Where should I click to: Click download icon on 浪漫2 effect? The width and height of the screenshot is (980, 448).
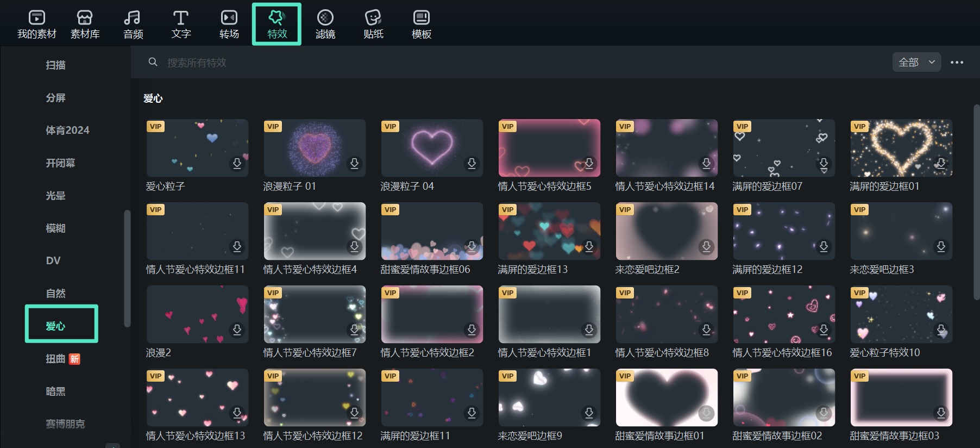coord(237,330)
